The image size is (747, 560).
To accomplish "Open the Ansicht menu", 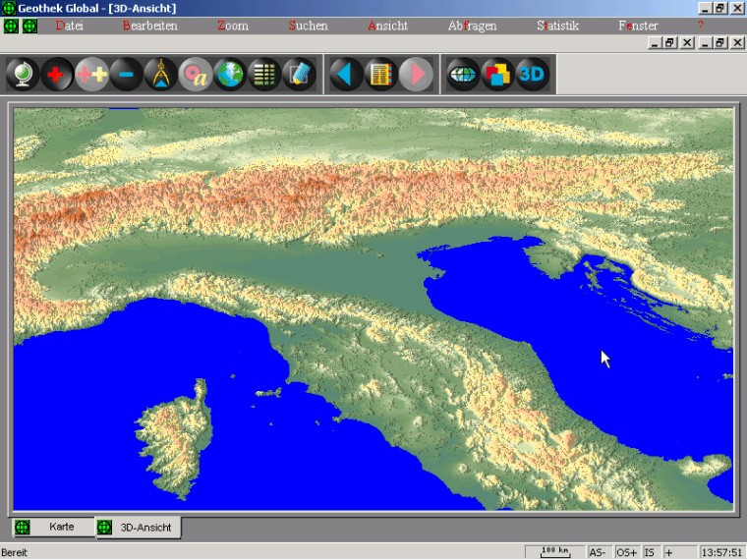I will [x=387, y=26].
